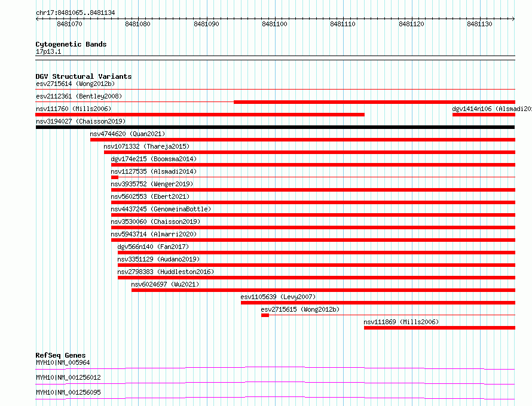Open esv1105639 (Levy2007) variant label
This screenshot has height=406, width=532.
tap(278, 297)
